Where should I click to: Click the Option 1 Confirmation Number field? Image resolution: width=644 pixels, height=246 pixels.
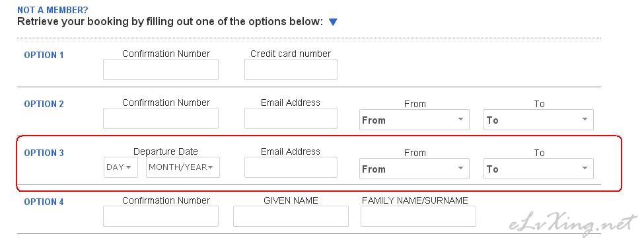coord(161,69)
